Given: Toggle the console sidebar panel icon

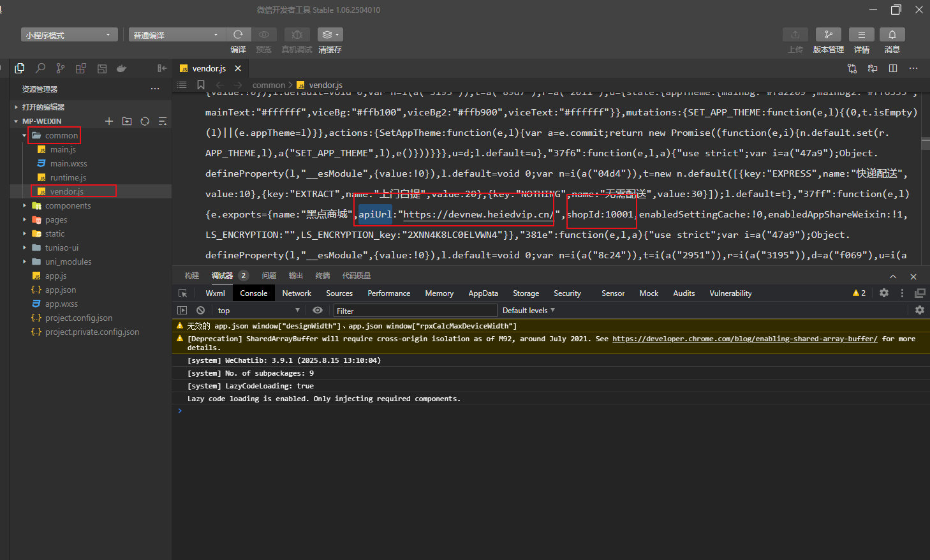Looking at the screenshot, I should point(182,311).
